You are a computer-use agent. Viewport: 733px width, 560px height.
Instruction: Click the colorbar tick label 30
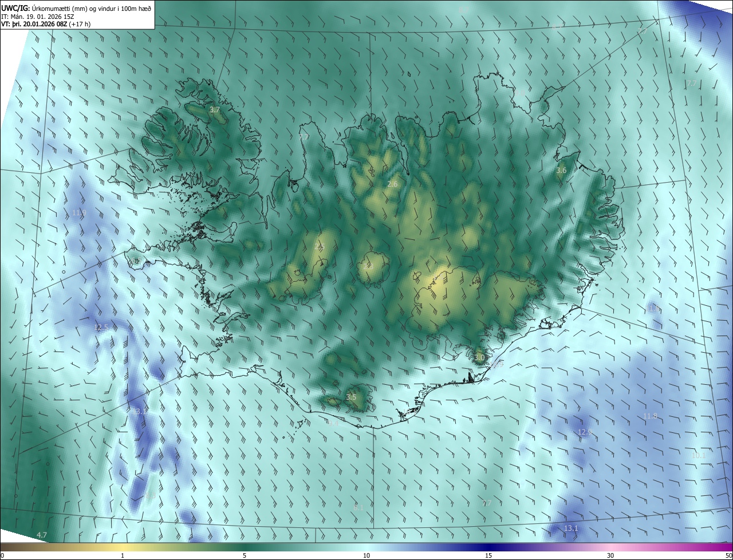tap(610, 555)
